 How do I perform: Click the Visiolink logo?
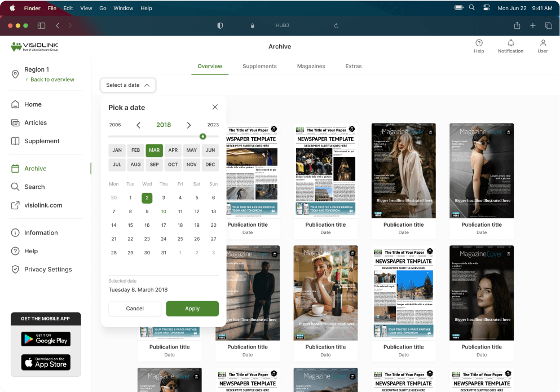point(34,46)
